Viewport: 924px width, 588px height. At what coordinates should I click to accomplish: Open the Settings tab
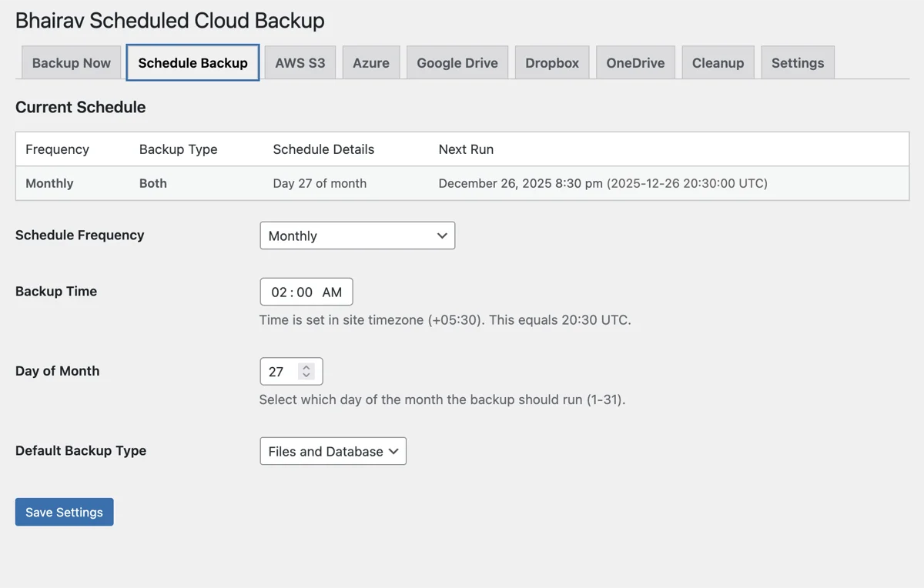click(x=798, y=62)
